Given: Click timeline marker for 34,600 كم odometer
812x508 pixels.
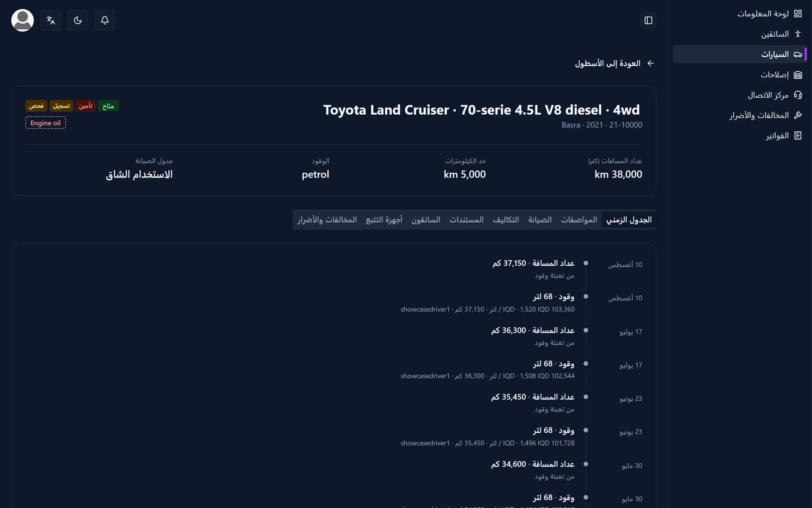Looking at the screenshot, I should 586,464.
